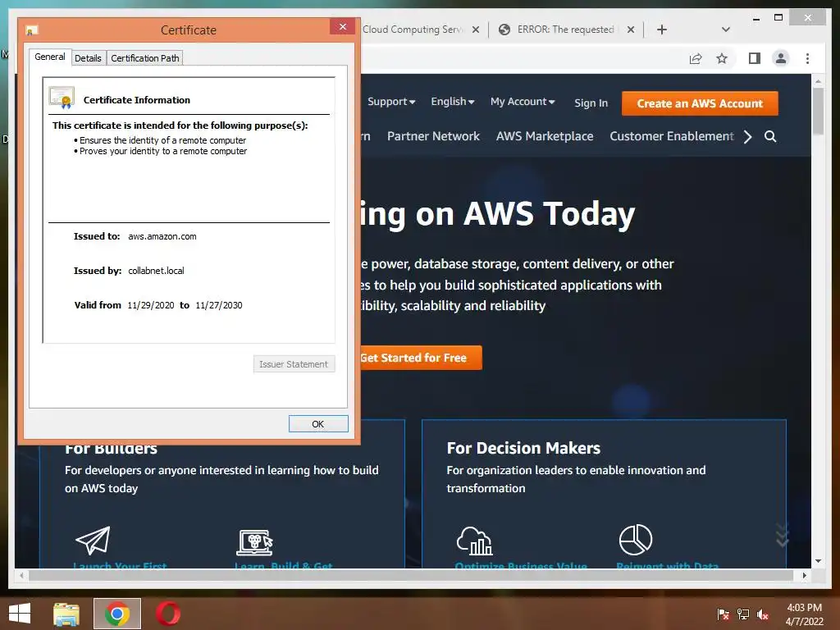This screenshot has width=840, height=630.
Task: Switch to Cloud Computing Serv browser tab
Action: (413, 30)
